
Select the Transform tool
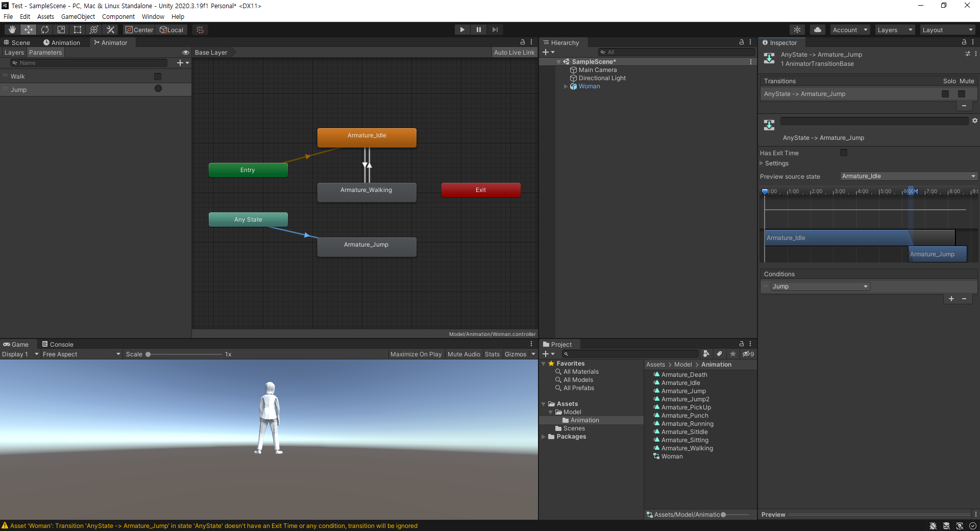click(x=94, y=30)
